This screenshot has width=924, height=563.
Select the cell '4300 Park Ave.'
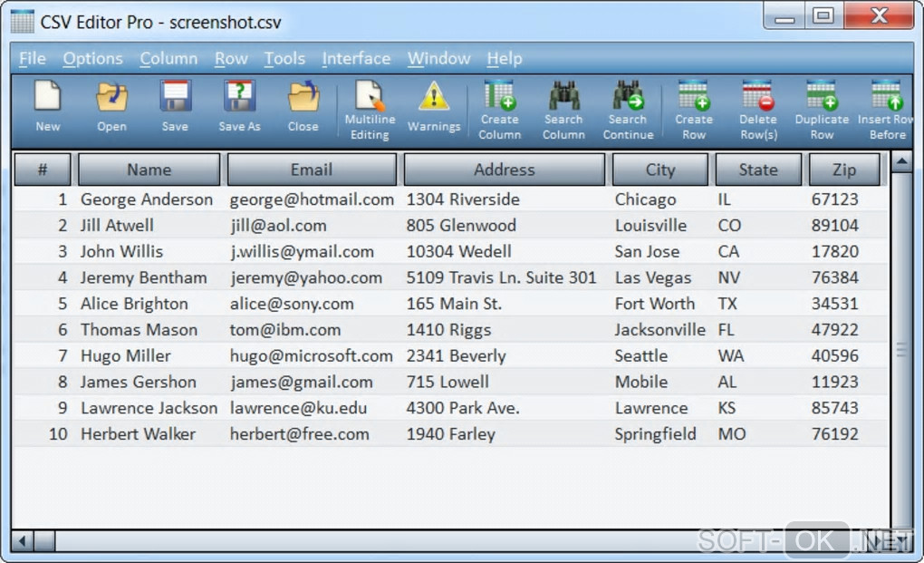pyautogui.click(x=463, y=407)
